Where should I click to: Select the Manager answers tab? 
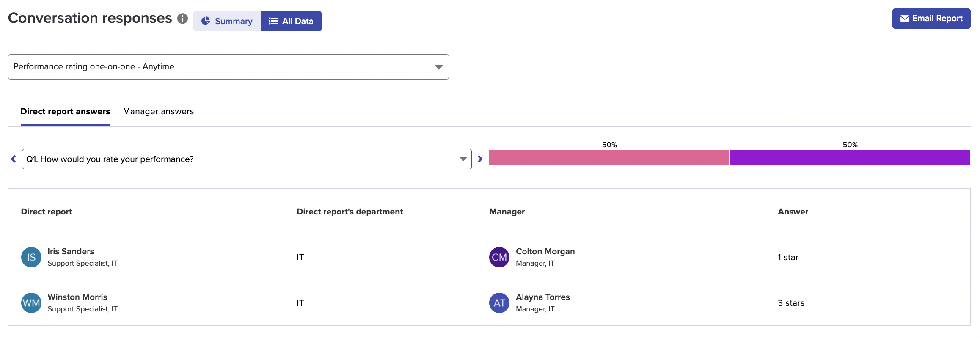[158, 111]
